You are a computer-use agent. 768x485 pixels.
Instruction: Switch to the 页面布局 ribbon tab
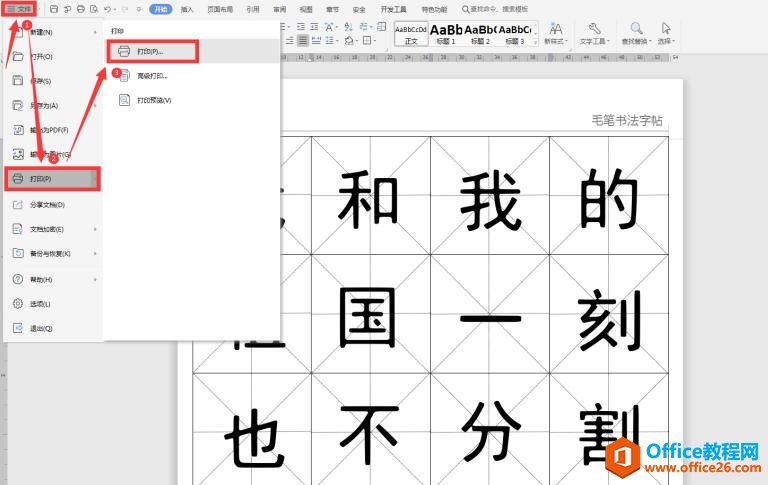click(x=220, y=9)
